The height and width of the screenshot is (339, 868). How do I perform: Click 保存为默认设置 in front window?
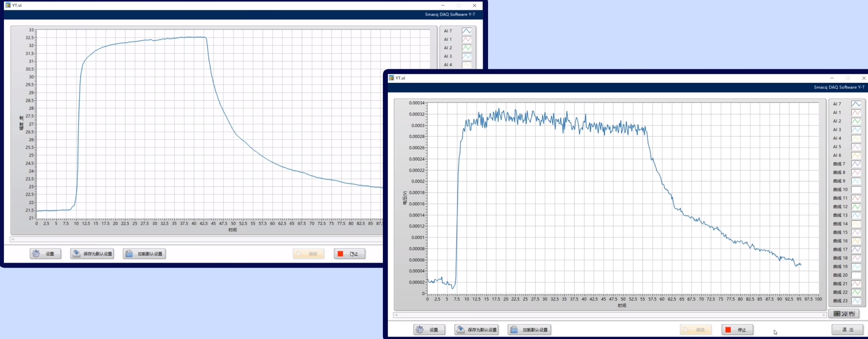click(476, 330)
